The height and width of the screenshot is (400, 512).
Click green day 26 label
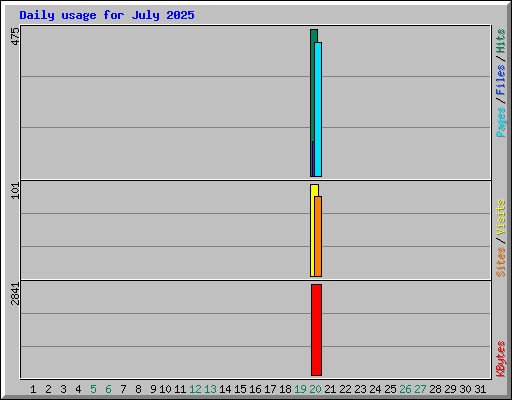[405, 389]
